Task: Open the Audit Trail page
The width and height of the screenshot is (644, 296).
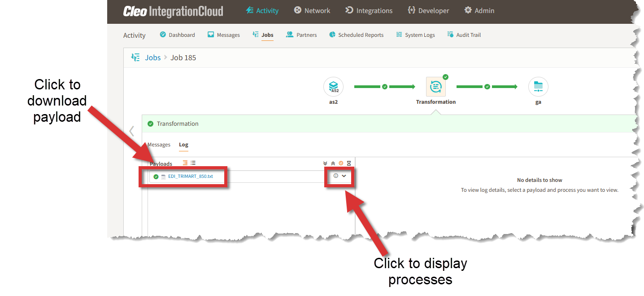Action: point(464,35)
